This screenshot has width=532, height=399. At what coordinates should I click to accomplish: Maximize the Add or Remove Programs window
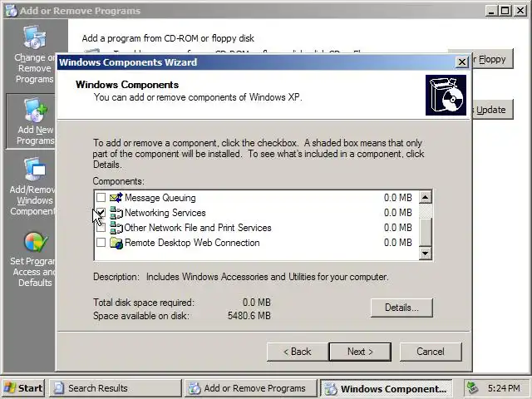pos(505,11)
